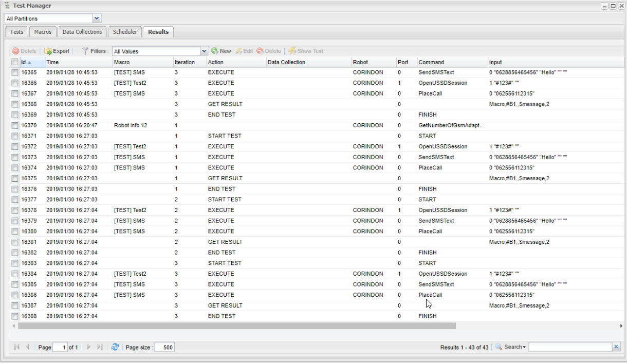Click the Id cell '16383'
Image resolution: width=627 pixels, height=364 pixels.
tap(29, 263)
